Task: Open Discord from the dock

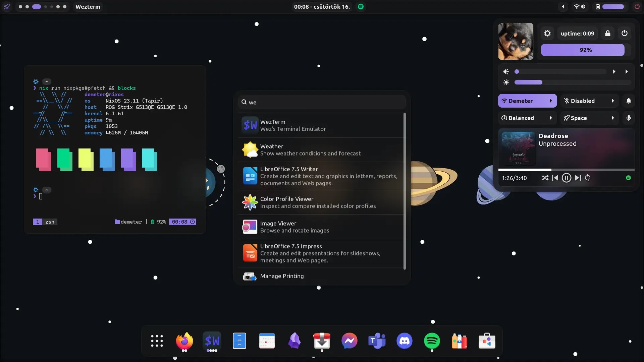Action: click(x=404, y=341)
